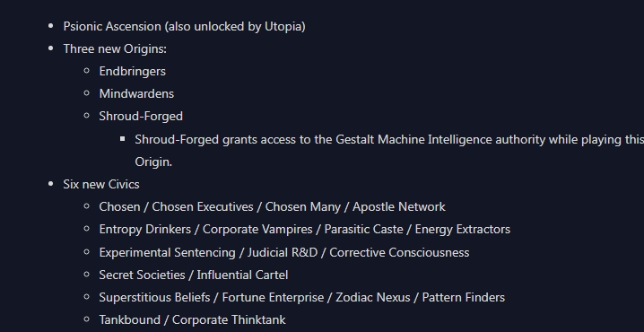Click the Secret Societies text

142,275
